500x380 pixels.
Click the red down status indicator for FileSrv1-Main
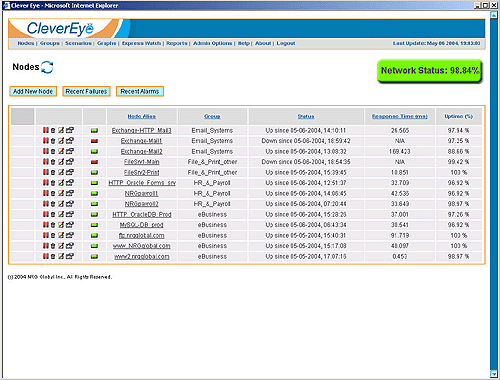[x=94, y=162]
